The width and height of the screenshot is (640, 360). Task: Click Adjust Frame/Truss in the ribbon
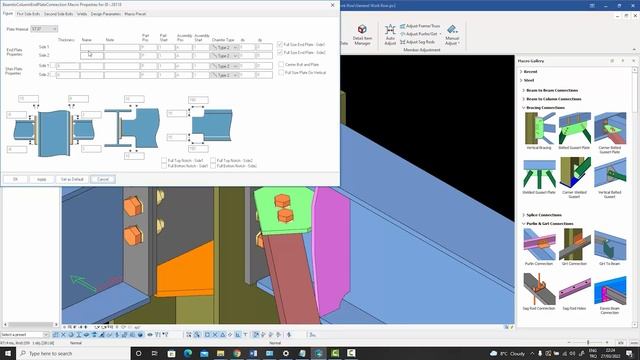click(x=420, y=26)
